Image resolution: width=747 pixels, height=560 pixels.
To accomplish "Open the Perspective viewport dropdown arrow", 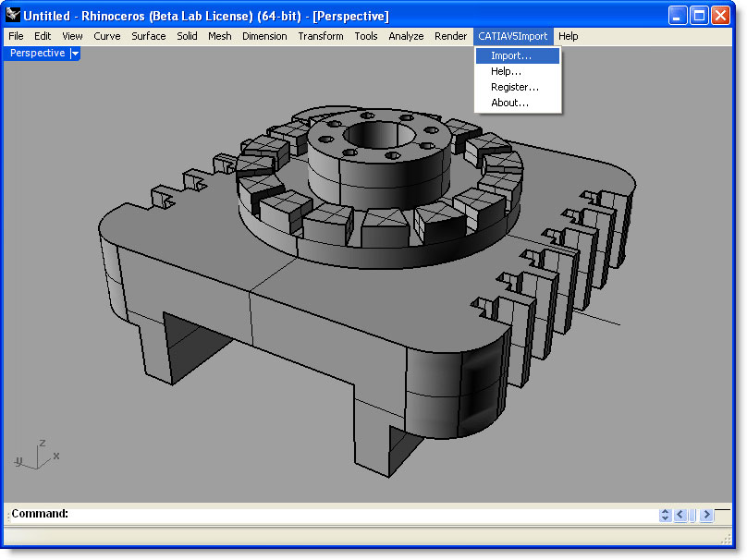I will pos(74,53).
